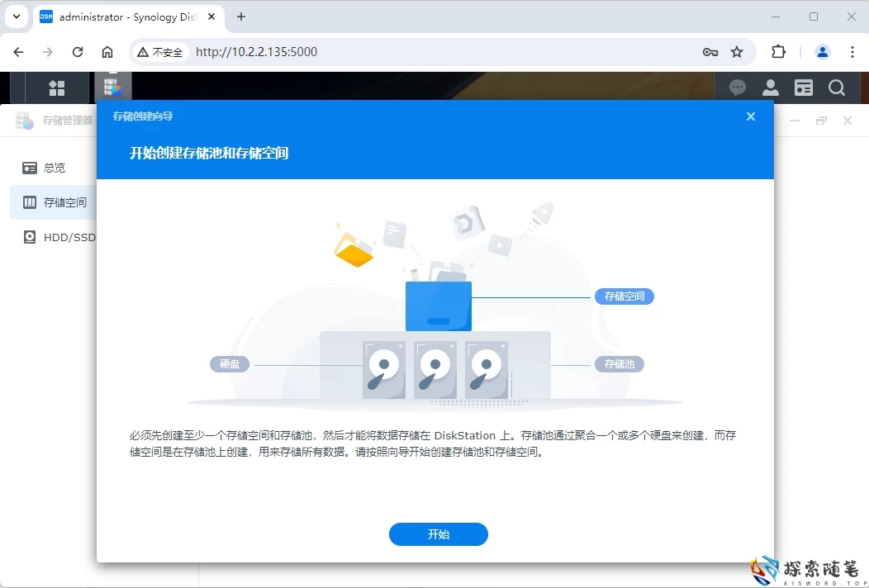This screenshot has width=869, height=588.
Task: Open the DSM main menu grid icon
Action: (x=56, y=87)
